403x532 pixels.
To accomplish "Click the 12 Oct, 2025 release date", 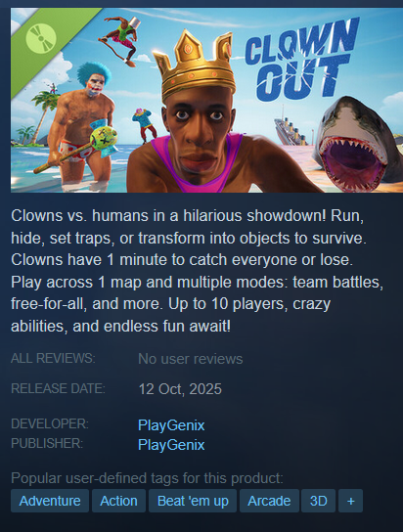I will 180,389.
